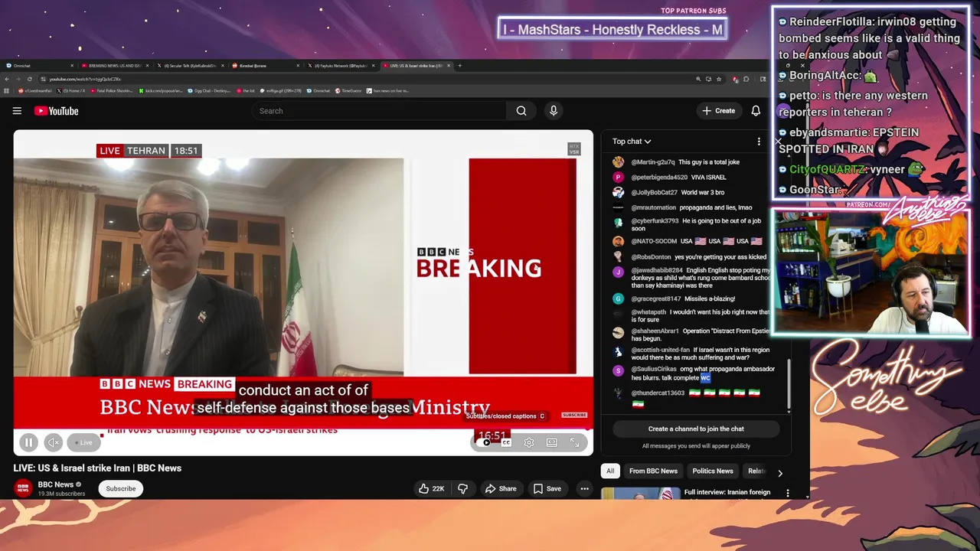Image resolution: width=980 pixels, height=551 pixels.
Task: Toggle autoplay switch in player
Action: tap(485, 442)
